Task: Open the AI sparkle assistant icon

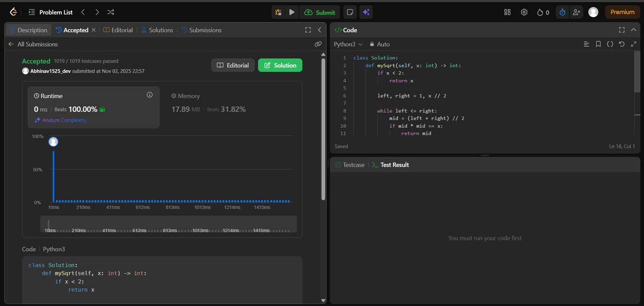Action: coord(367,12)
